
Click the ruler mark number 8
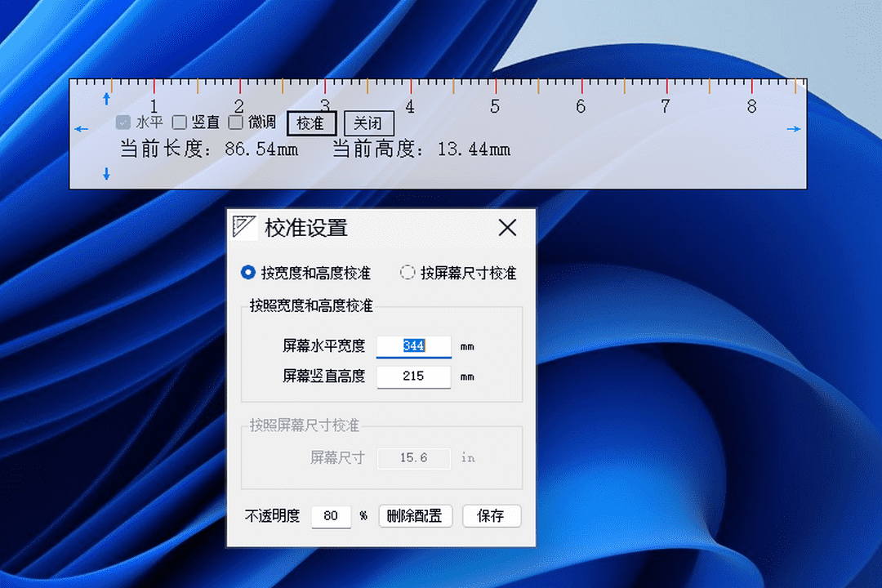coord(751,106)
